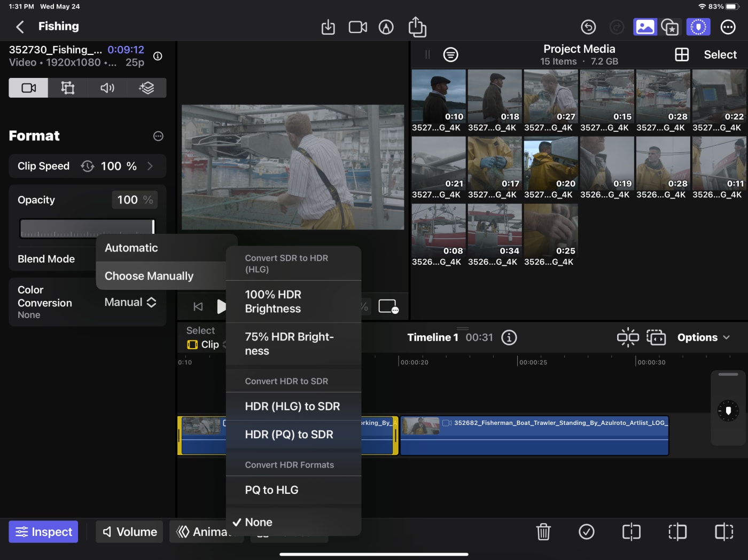This screenshot has height=560, width=748.
Task: Switch to the audio inspector tab
Action: pos(107,88)
